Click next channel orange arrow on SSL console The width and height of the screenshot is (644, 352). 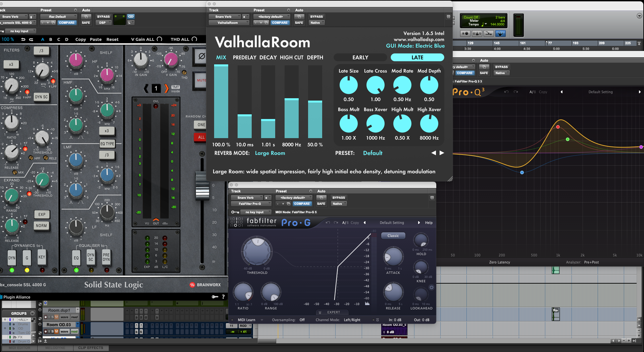click(166, 89)
